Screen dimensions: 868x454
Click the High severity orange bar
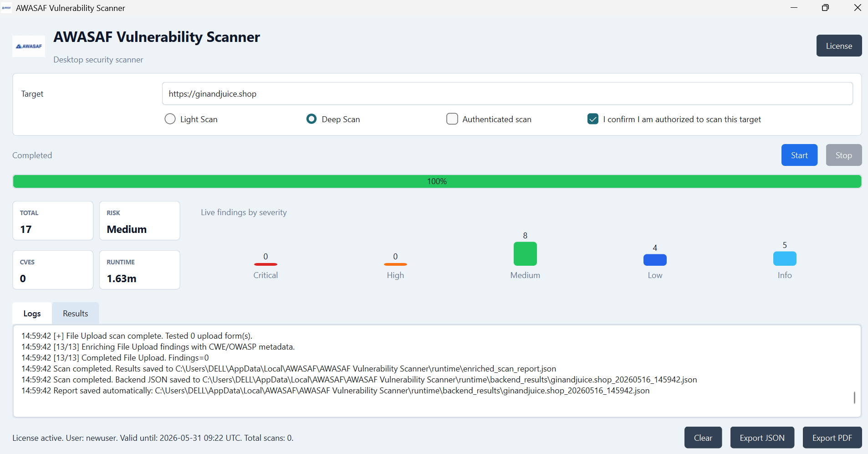click(x=395, y=264)
